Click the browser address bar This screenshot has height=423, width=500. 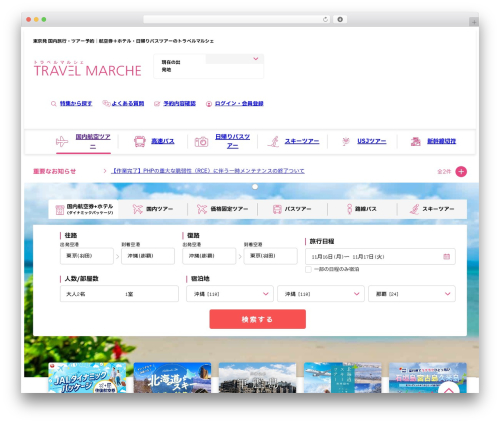click(236, 20)
